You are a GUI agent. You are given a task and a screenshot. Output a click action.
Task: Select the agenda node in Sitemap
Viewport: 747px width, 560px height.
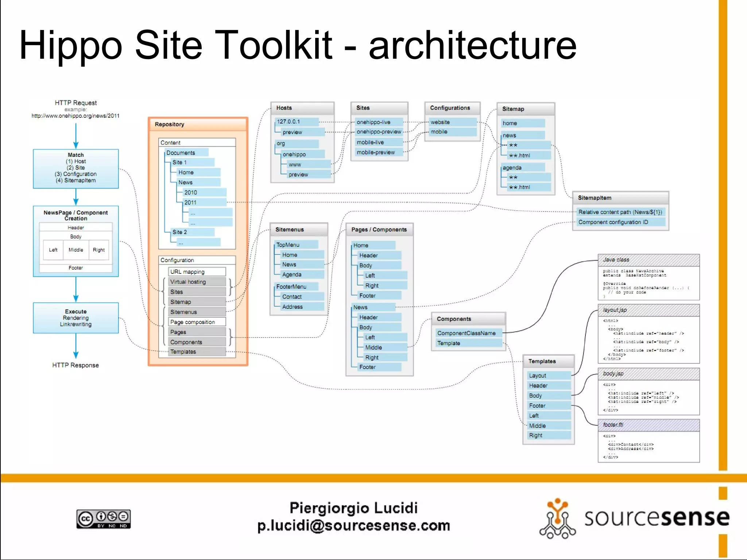click(x=522, y=168)
